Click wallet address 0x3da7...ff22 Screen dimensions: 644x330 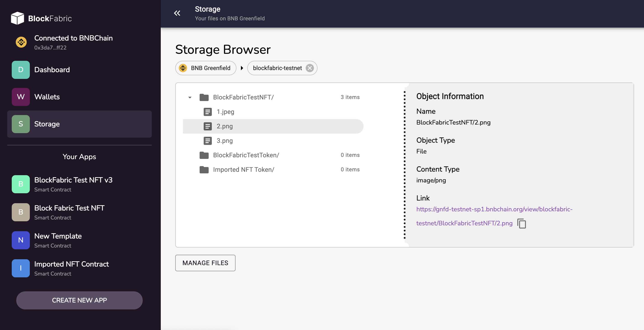(50, 47)
